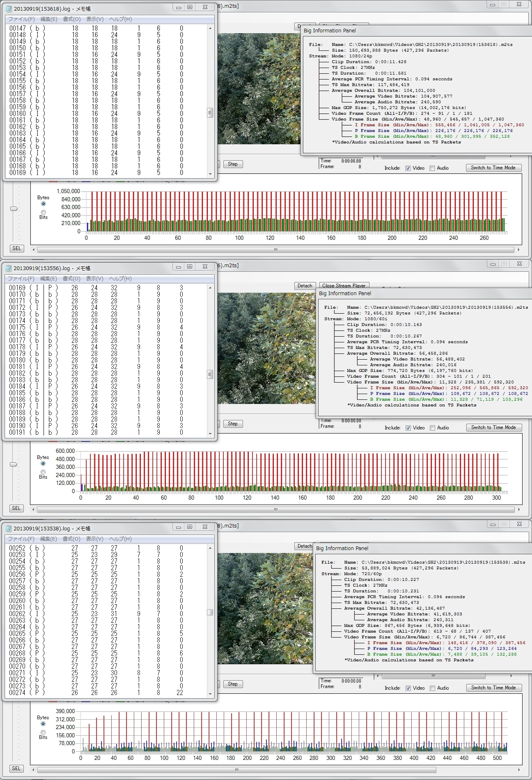532x780 pixels.
Task: Click down scroll arrow in 153618 log Notepad
Action: point(210,174)
